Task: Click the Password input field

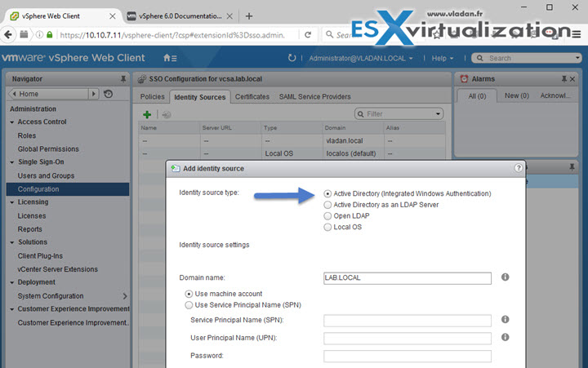Action: (x=408, y=356)
